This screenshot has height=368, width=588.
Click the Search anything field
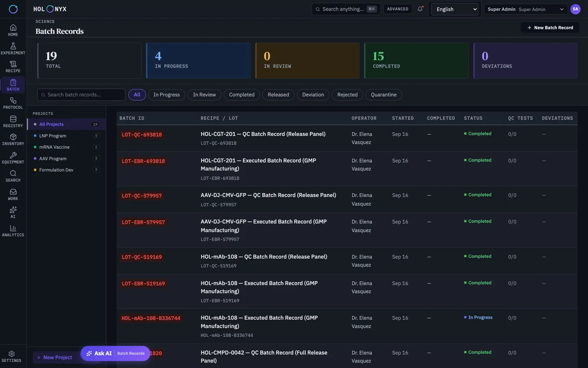point(346,9)
